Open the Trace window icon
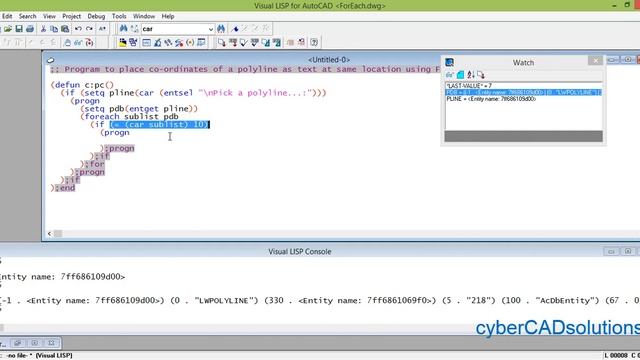 168,42
